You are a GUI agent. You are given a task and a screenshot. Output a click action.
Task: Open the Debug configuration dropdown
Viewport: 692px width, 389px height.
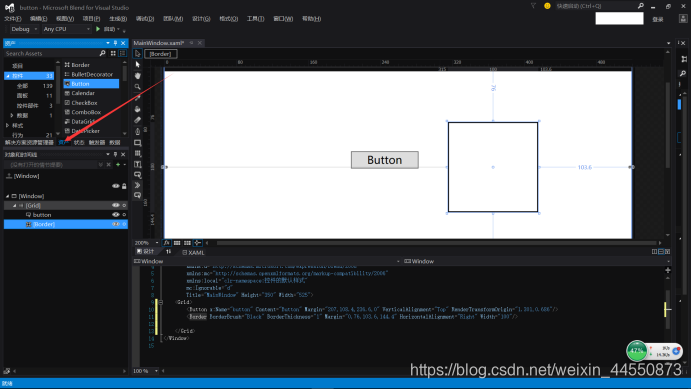click(24, 29)
